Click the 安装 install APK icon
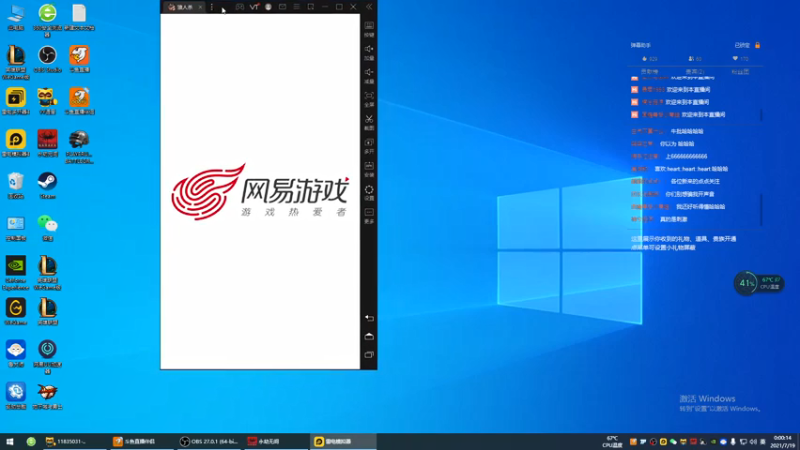This screenshot has height=450, width=800. (369, 169)
